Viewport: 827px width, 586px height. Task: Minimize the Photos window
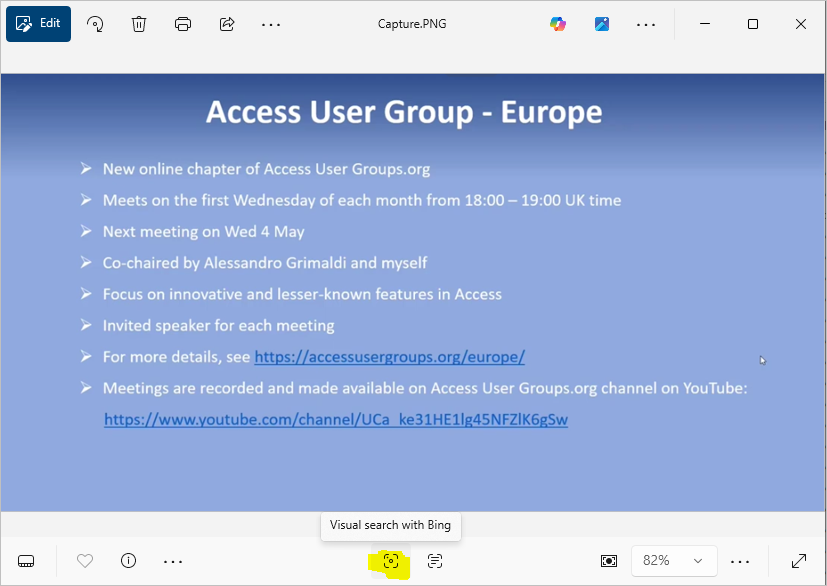[705, 24]
